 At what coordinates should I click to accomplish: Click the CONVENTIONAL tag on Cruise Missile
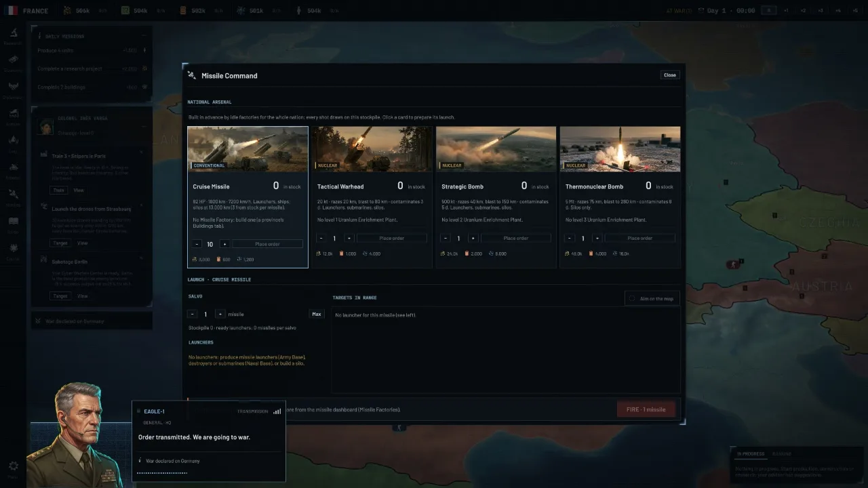(x=209, y=165)
